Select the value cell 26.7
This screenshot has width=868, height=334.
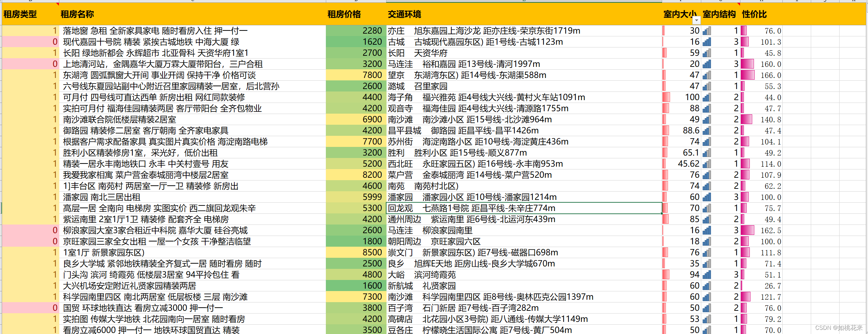(761, 286)
